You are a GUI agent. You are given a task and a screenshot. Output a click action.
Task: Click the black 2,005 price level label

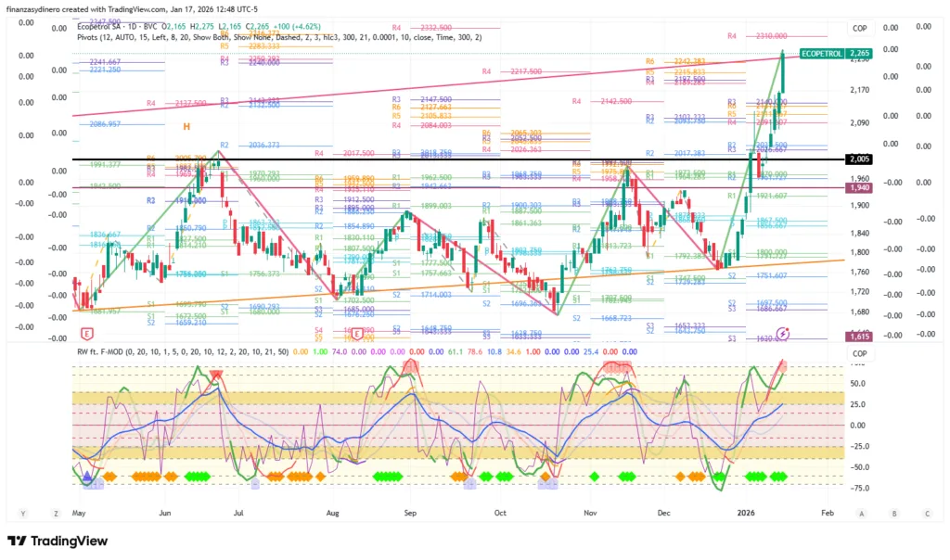tap(859, 159)
